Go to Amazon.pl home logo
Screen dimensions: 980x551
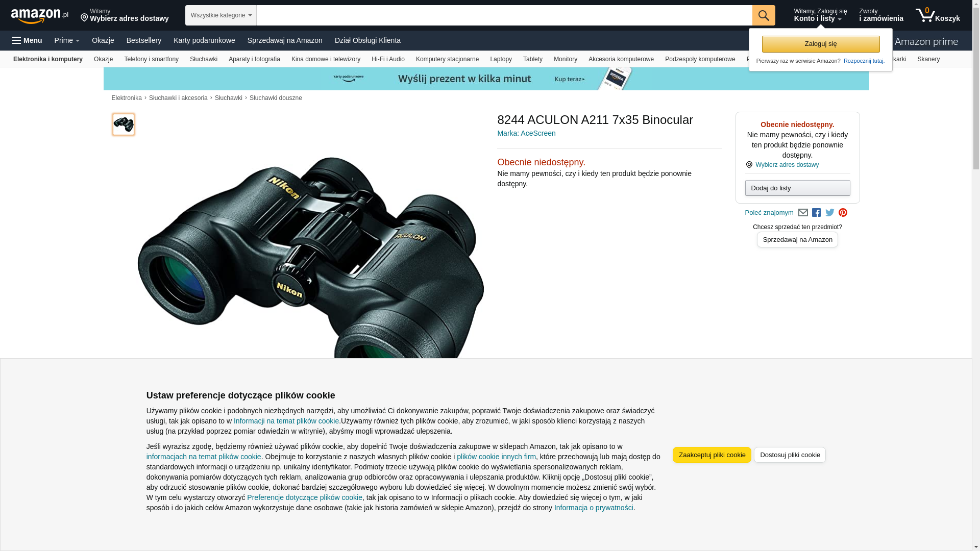[40, 15]
